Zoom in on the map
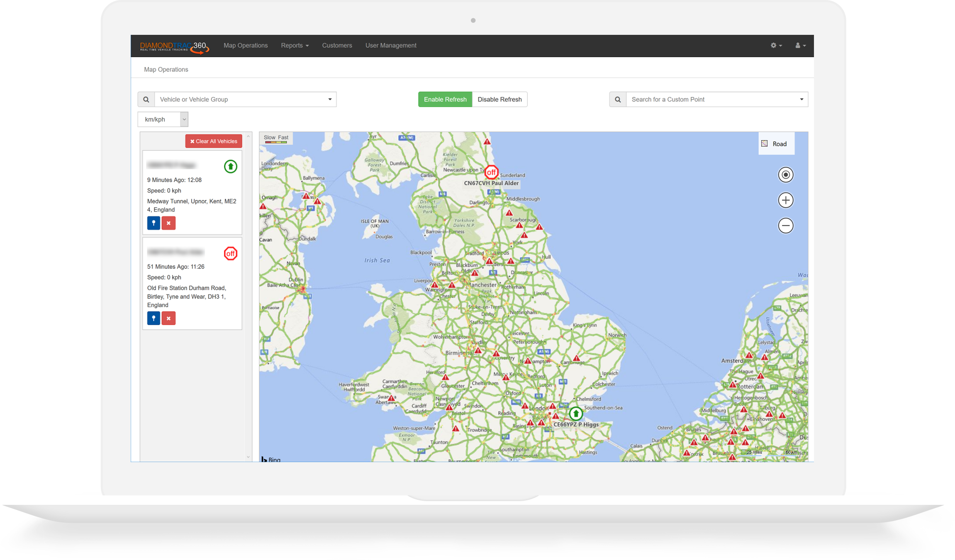This screenshot has width=955, height=560. [785, 200]
